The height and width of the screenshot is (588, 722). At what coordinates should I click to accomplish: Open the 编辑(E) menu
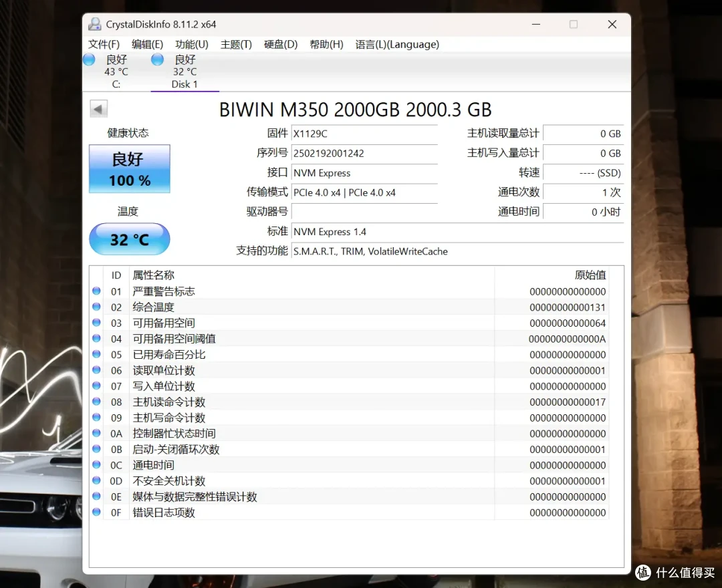pyautogui.click(x=147, y=44)
